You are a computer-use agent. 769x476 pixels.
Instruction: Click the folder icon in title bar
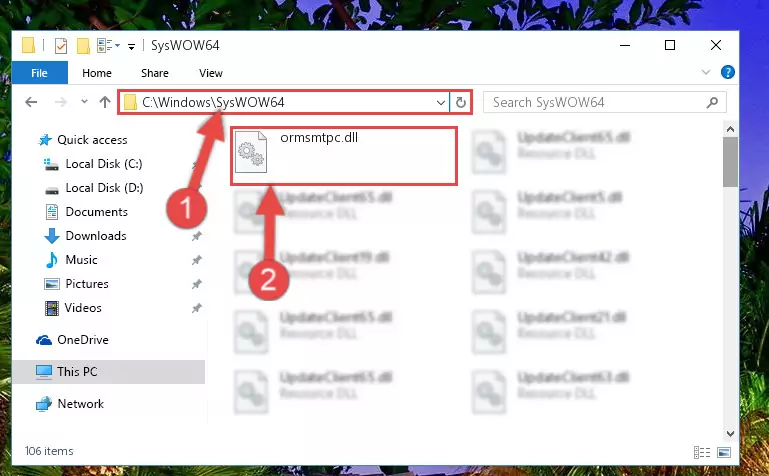tap(28, 46)
